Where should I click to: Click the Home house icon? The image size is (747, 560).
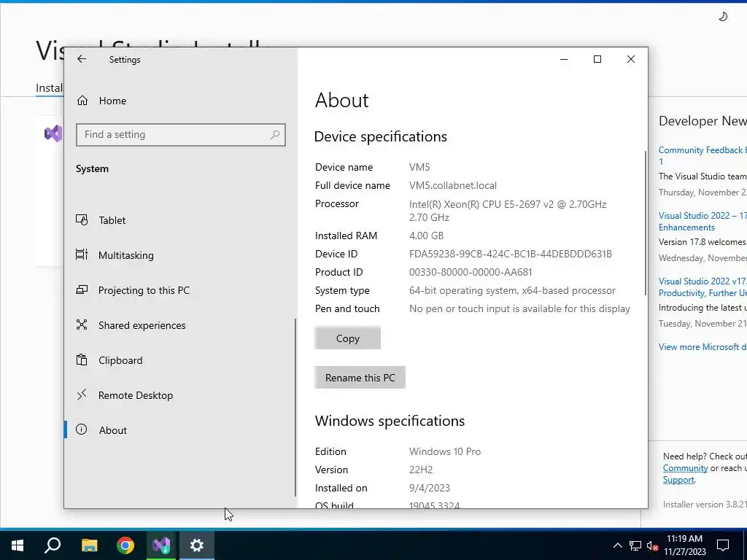(82, 100)
